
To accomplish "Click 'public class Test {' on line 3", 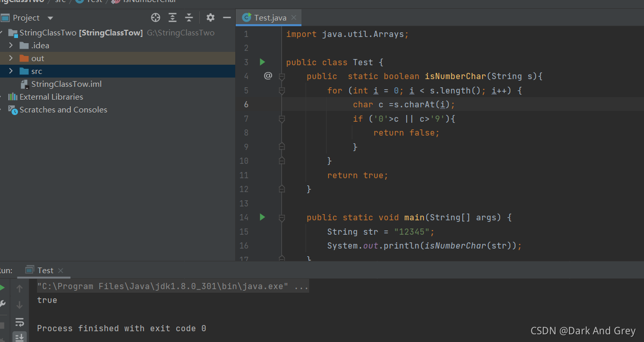I will click(335, 62).
